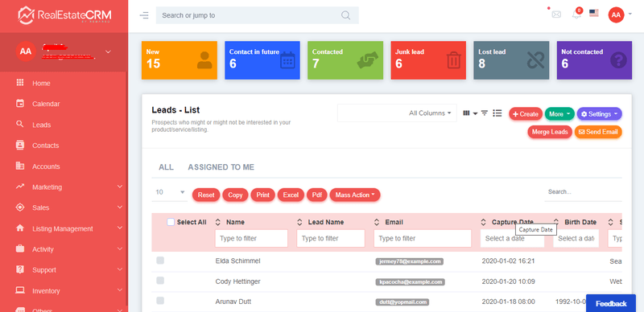This screenshot has width=644, height=312.
Task: Click the Calendar icon in sidebar
Action: (x=19, y=104)
